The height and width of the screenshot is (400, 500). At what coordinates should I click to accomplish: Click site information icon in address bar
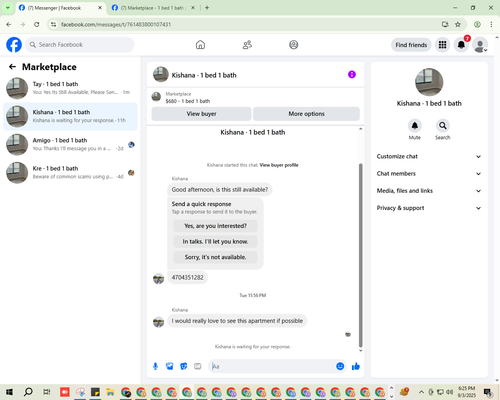click(x=53, y=24)
